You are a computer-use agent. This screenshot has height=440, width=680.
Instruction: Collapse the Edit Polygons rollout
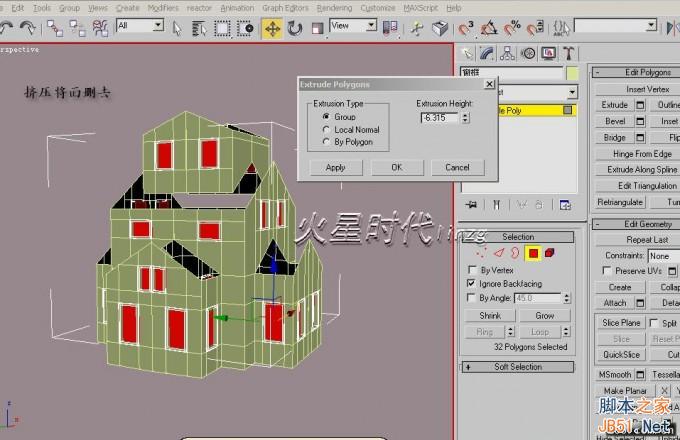click(636, 72)
